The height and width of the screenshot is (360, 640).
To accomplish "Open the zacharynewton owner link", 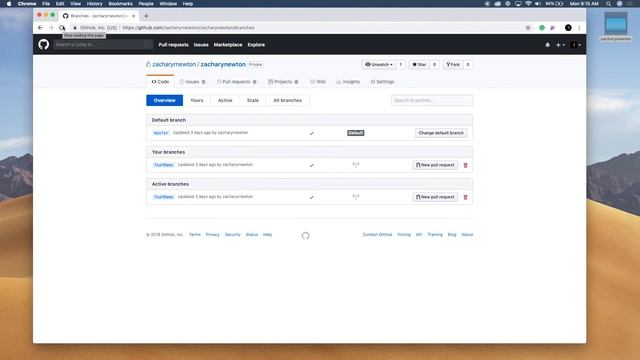I will pos(174,64).
